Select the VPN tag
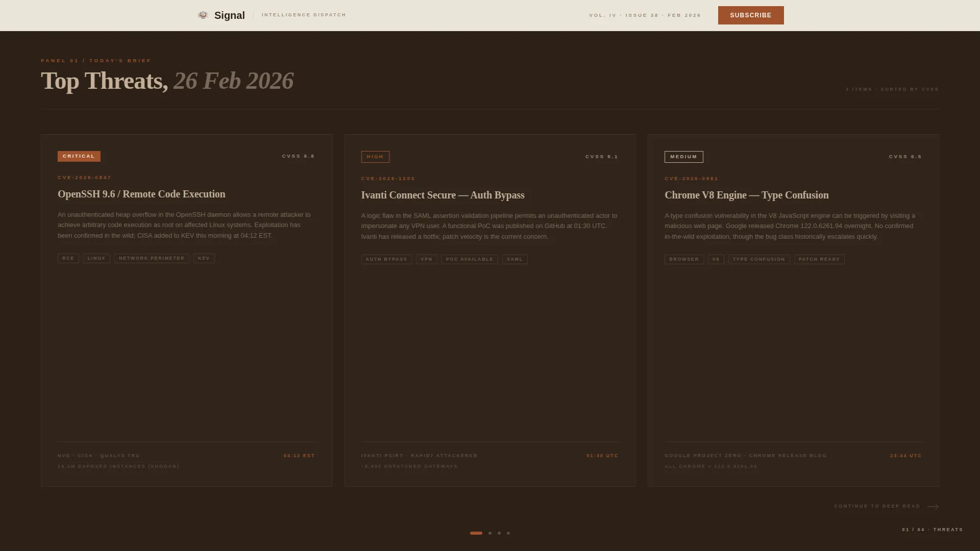The height and width of the screenshot is (551, 980). [x=427, y=260]
